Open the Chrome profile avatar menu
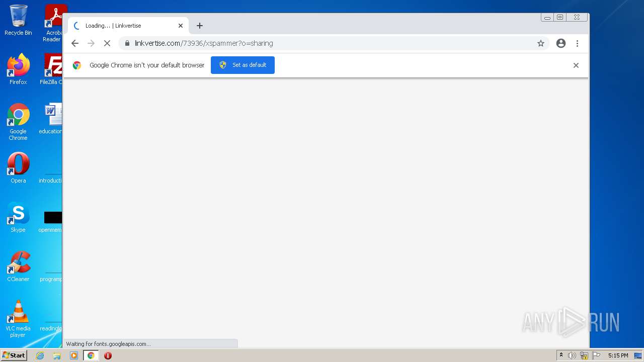 (561, 43)
